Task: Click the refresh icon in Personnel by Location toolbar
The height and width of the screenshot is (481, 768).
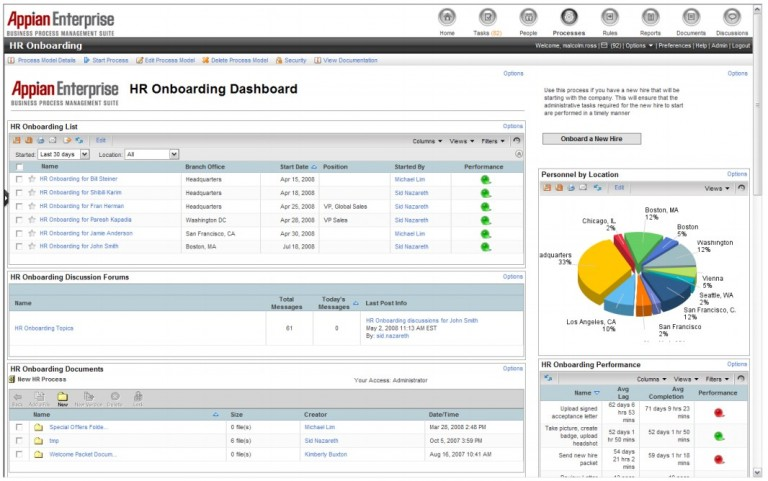Action: (x=597, y=188)
